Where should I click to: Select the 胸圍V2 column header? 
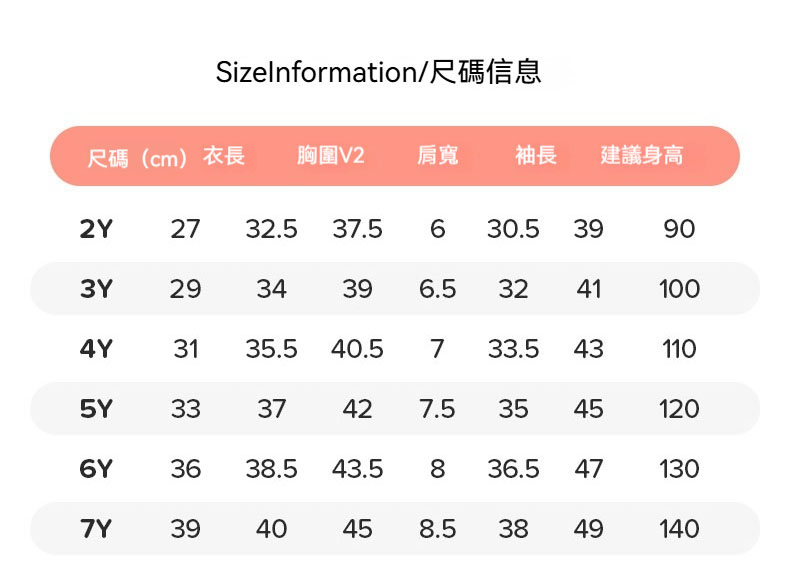(x=331, y=156)
